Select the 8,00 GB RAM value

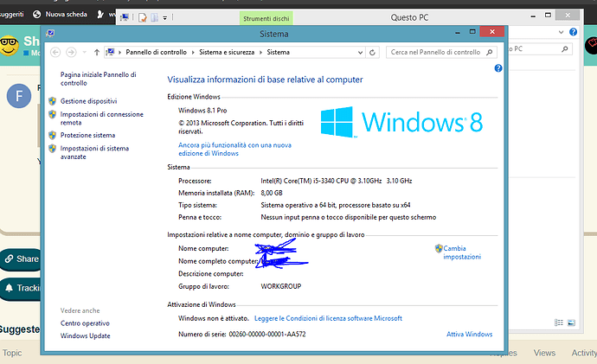pyautogui.click(x=272, y=193)
